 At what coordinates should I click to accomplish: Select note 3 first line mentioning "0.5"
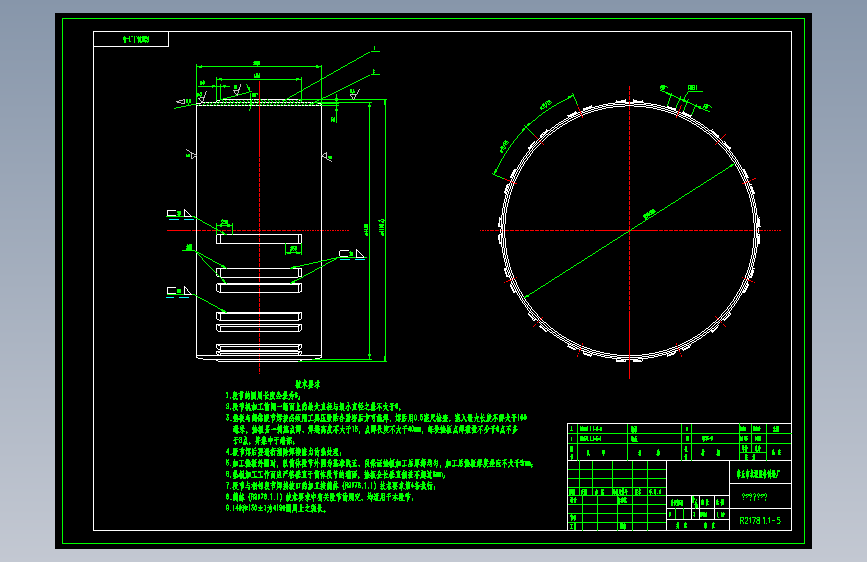(x=376, y=418)
